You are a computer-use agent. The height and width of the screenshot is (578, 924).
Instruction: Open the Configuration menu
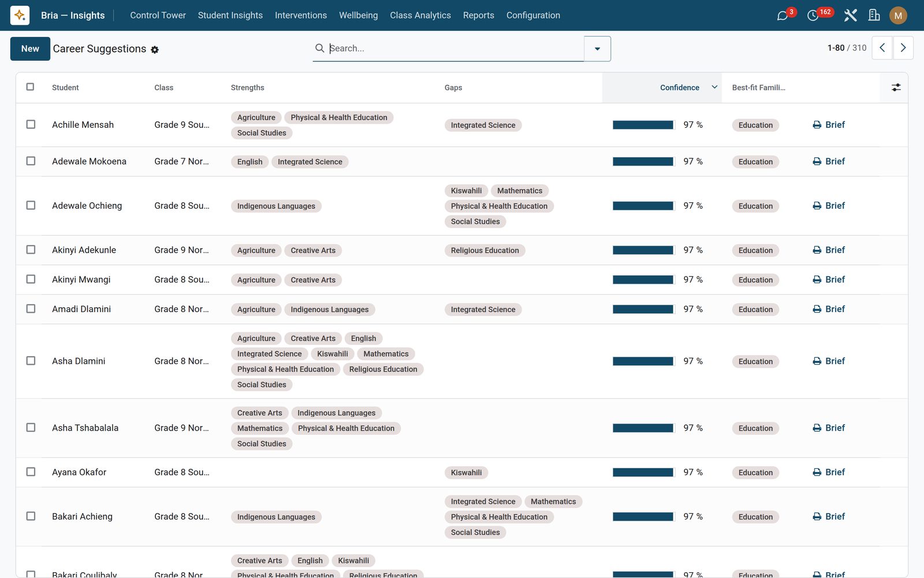coord(533,15)
